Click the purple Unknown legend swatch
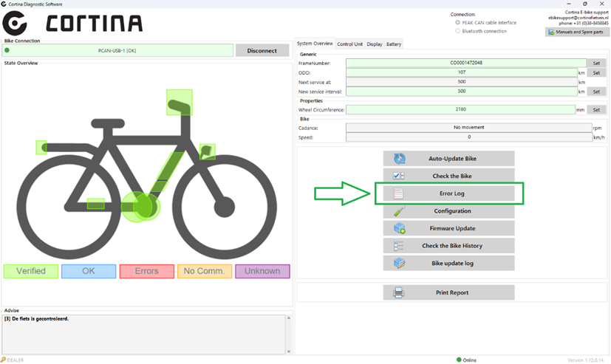The width and height of the screenshot is (611, 364). 262,271
